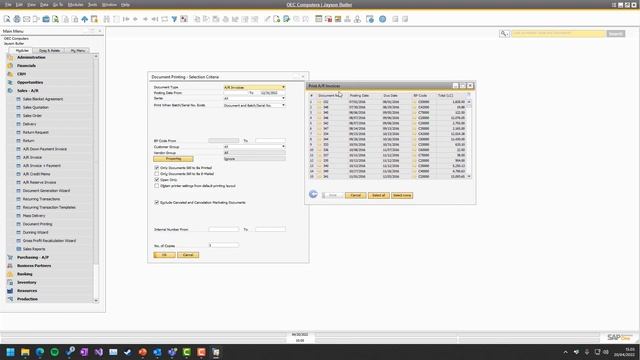Click the Filter funnel toolbar icon
Image resolution: width=640 pixels, height=360 pixels.
(174, 19)
